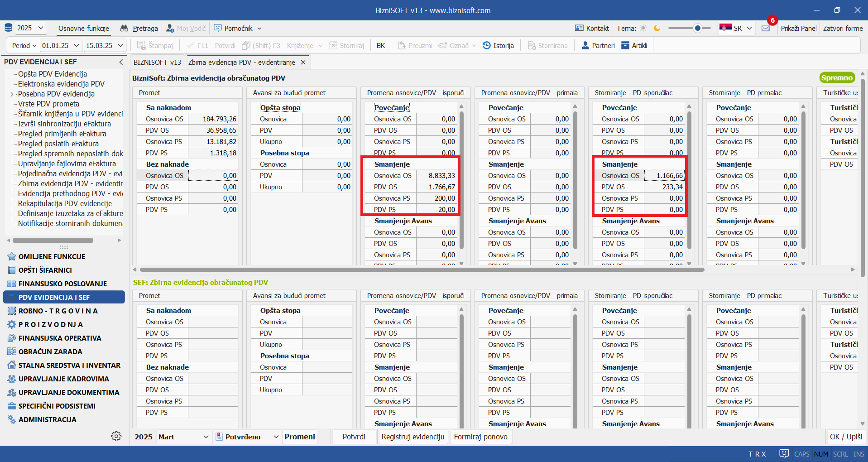Collapse the PDV EVIDENCIJA I SEF panel
This screenshot has height=462, width=868.
point(121,62)
